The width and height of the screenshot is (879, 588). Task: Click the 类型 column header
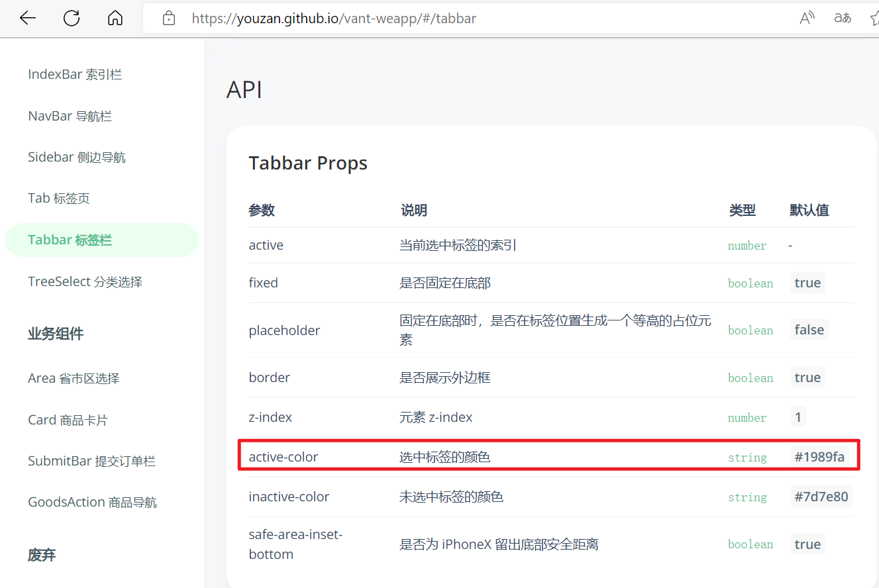(x=743, y=210)
